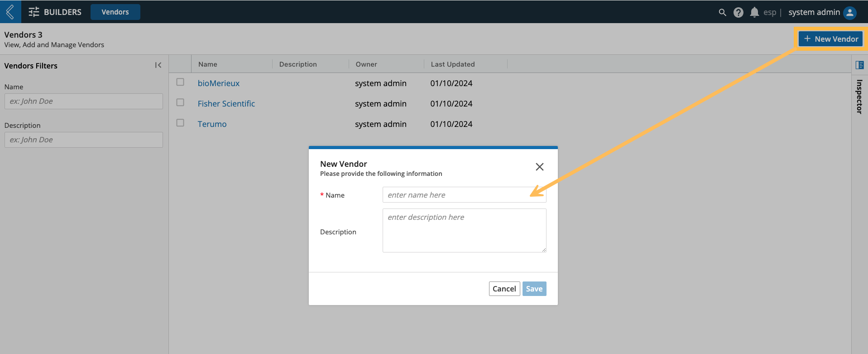Sort by the Description column header
This screenshot has height=354, width=868.
pyautogui.click(x=298, y=64)
